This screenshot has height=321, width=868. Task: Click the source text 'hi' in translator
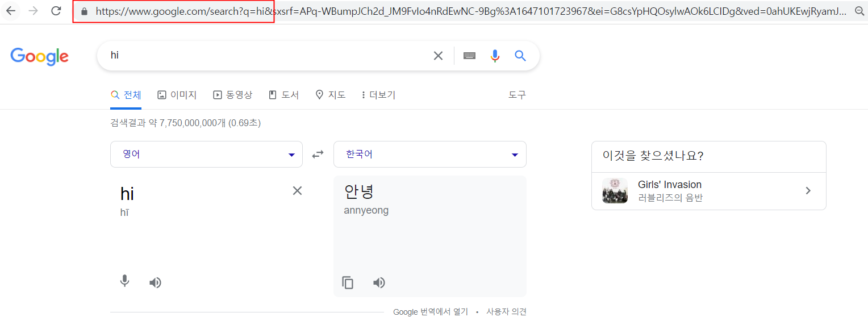click(x=127, y=194)
